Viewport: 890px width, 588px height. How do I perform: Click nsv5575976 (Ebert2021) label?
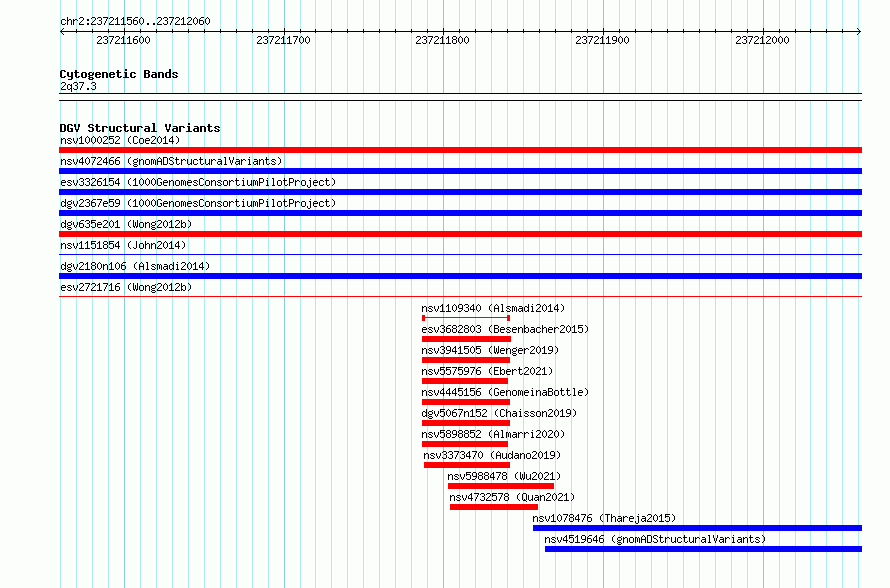point(487,371)
